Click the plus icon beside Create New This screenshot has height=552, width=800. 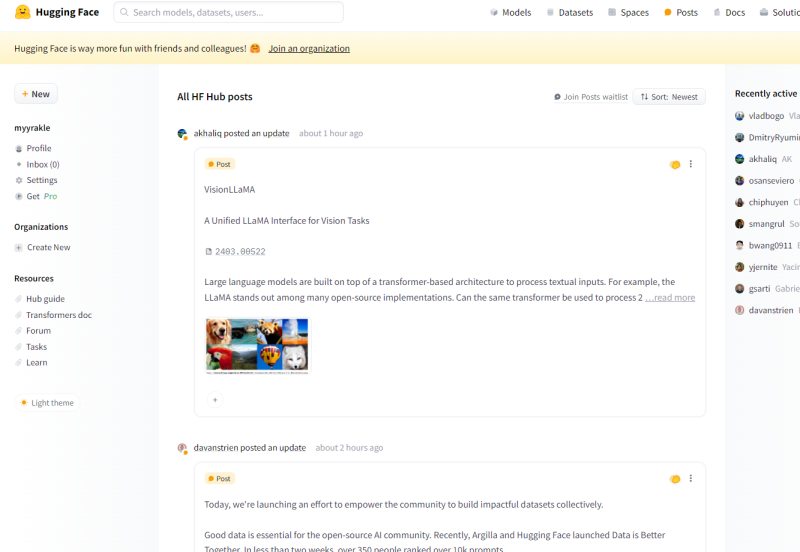pos(18,247)
